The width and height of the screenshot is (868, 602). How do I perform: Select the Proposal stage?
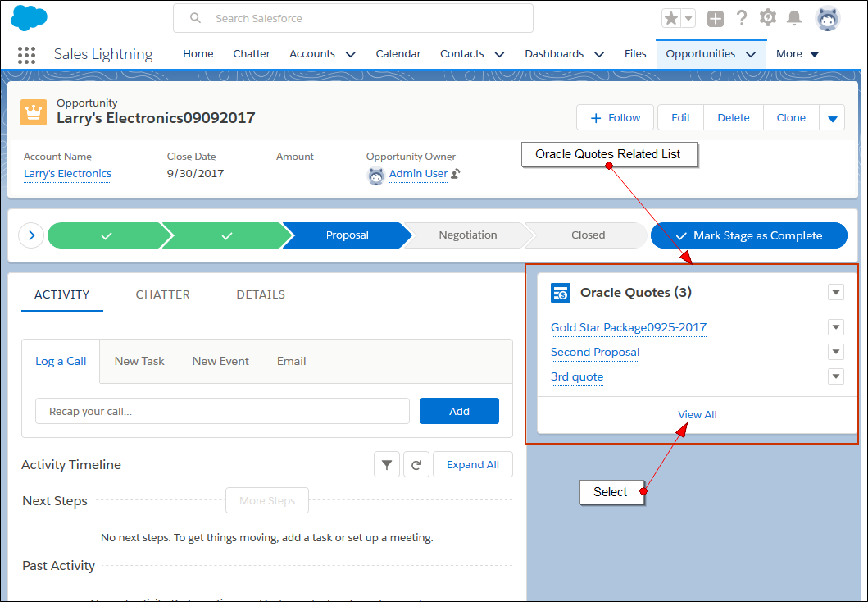click(x=347, y=235)
